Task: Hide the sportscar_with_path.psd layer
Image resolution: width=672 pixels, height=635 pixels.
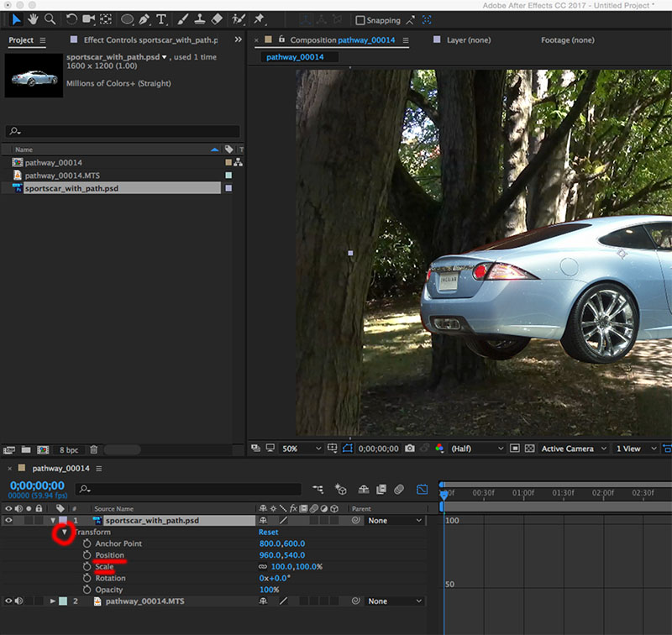Action: point(9,521)
